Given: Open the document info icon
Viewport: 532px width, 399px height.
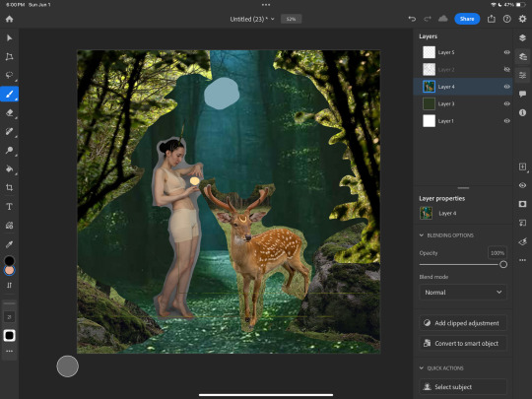Looking at the screenshot, I should [x=522, y=112].
